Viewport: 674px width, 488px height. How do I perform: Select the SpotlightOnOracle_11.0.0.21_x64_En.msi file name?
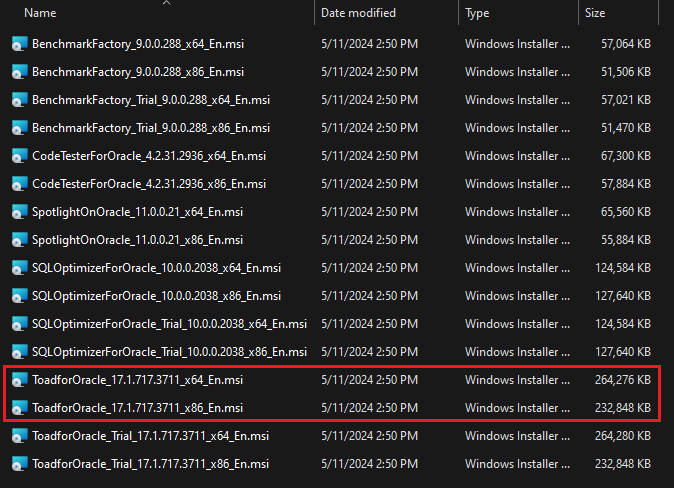click(x=137, y=212)
